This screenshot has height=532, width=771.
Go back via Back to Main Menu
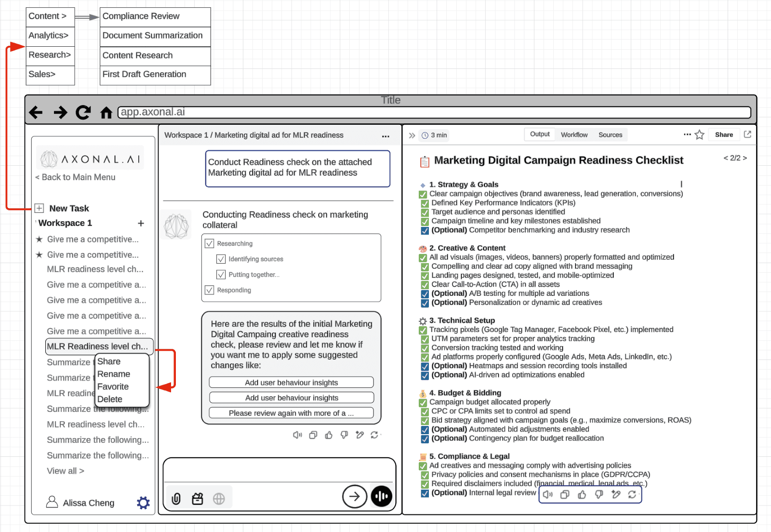click(x=75, y=177)
